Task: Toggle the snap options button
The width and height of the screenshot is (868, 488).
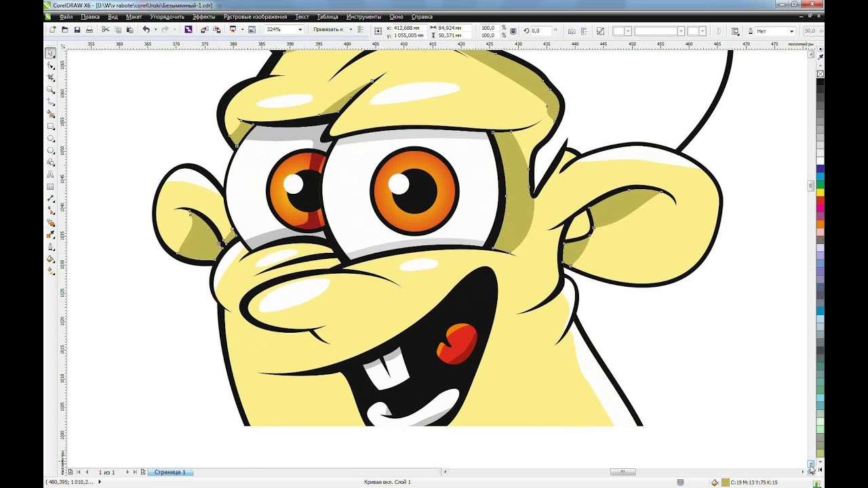Action: tap(359, 30)
